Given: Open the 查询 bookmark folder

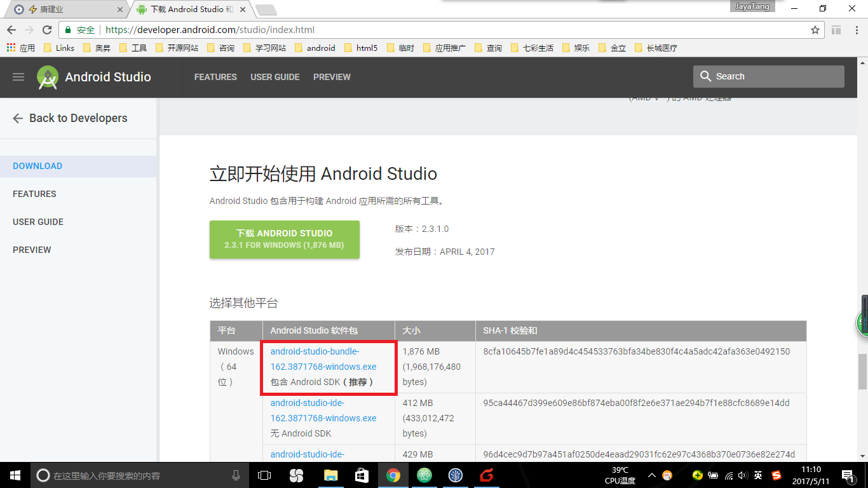Looking at the screenshot, I should coord(488,48).
